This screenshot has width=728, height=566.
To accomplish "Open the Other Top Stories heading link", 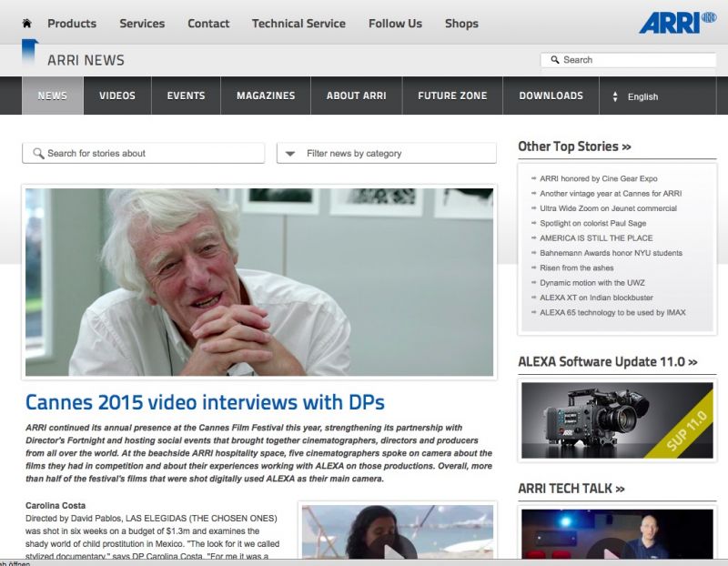I will point(574,147).
